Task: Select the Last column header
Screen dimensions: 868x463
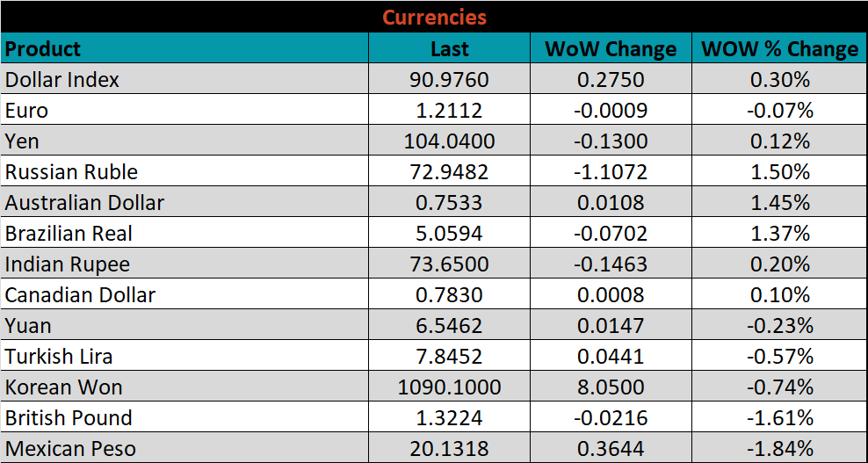Action: 449,49
